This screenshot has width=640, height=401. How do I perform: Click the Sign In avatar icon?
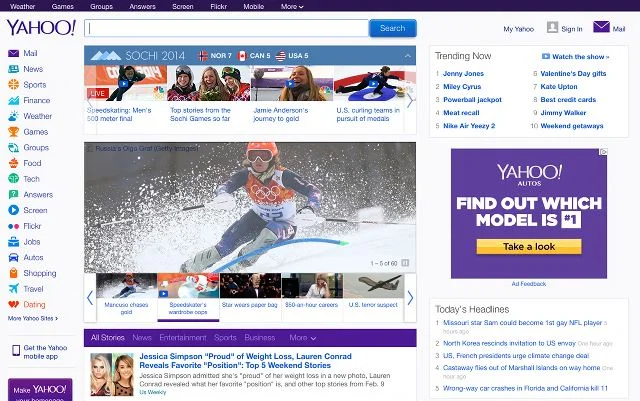(x=552, y=27)
